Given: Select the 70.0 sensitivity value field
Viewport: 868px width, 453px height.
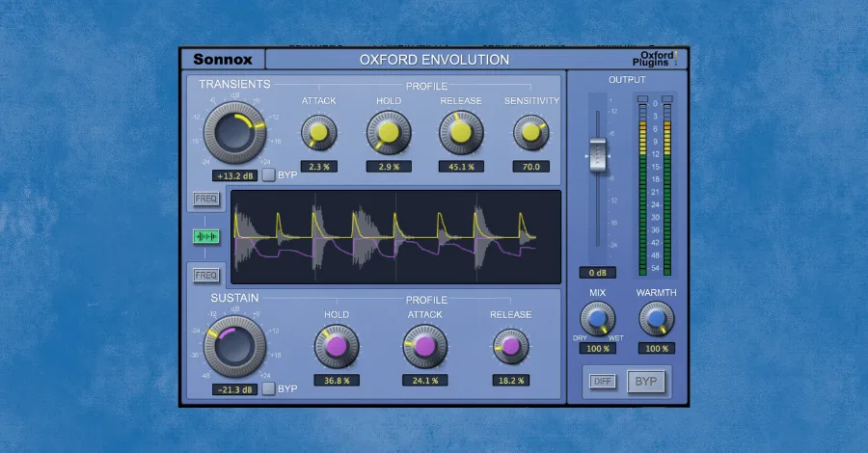Looking at the screenshot, I should [530, 167].
